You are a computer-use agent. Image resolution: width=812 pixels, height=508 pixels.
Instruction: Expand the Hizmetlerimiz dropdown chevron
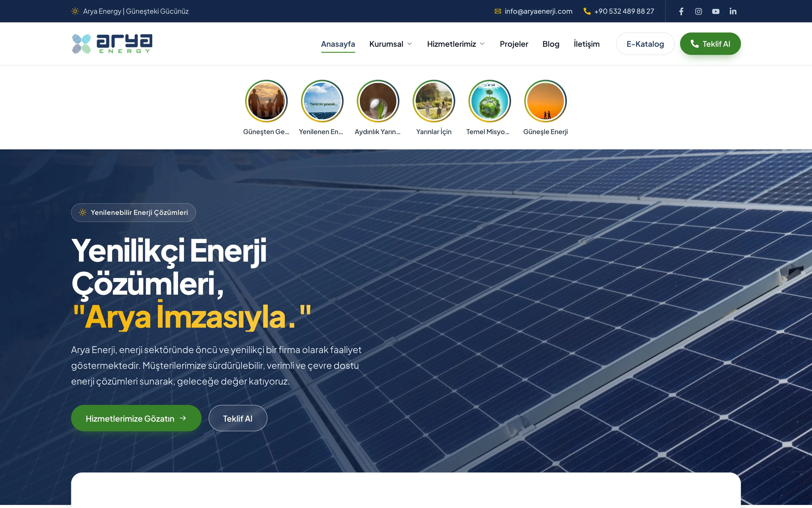(482, 44)
